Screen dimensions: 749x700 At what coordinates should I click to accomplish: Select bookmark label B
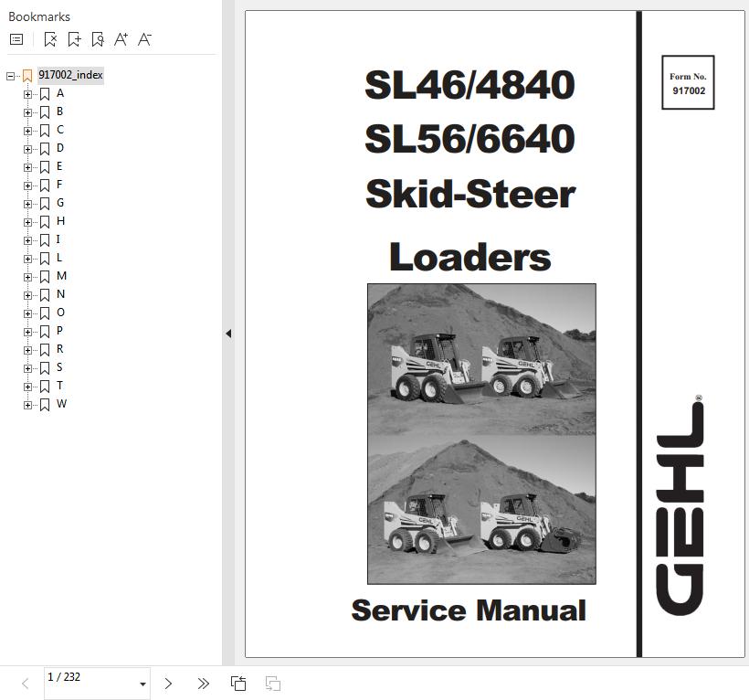[x=59, y=111]
